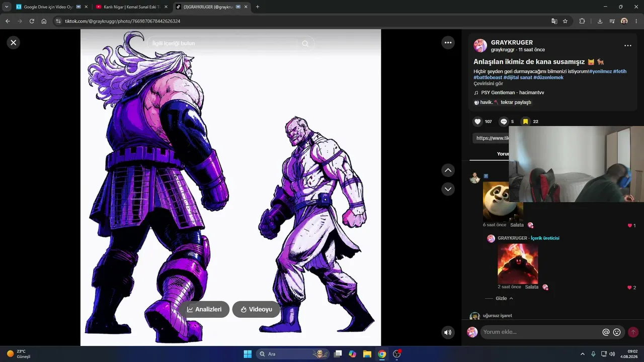Copy the https://www.tik post link field
Viewport: 644px width, 362px height.
[x=491, y=138]
